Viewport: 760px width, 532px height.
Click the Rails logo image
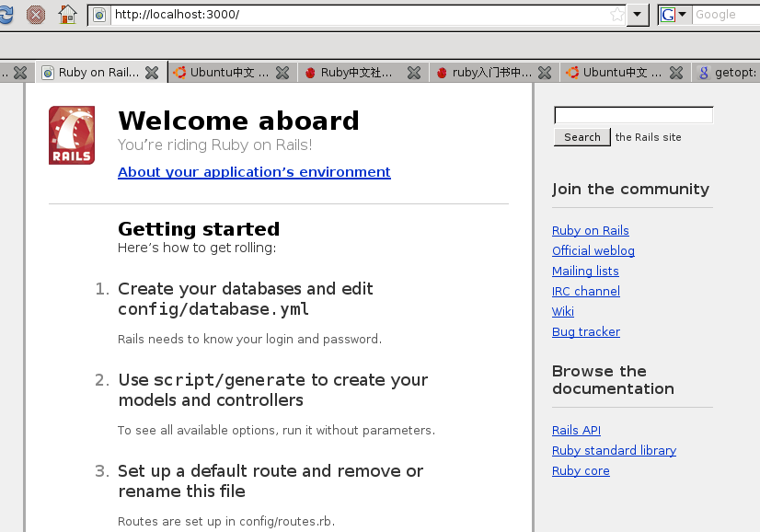72,135
